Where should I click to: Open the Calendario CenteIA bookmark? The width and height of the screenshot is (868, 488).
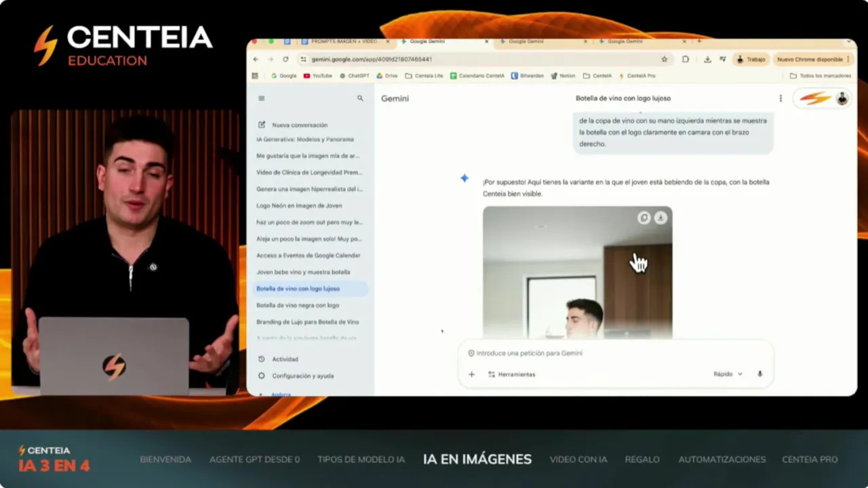point(477,76)
